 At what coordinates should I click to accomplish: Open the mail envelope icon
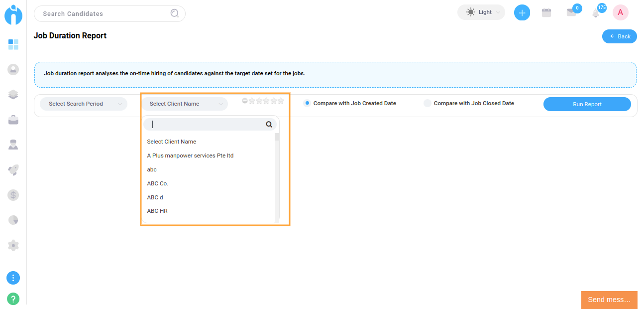tap(571, 13)
